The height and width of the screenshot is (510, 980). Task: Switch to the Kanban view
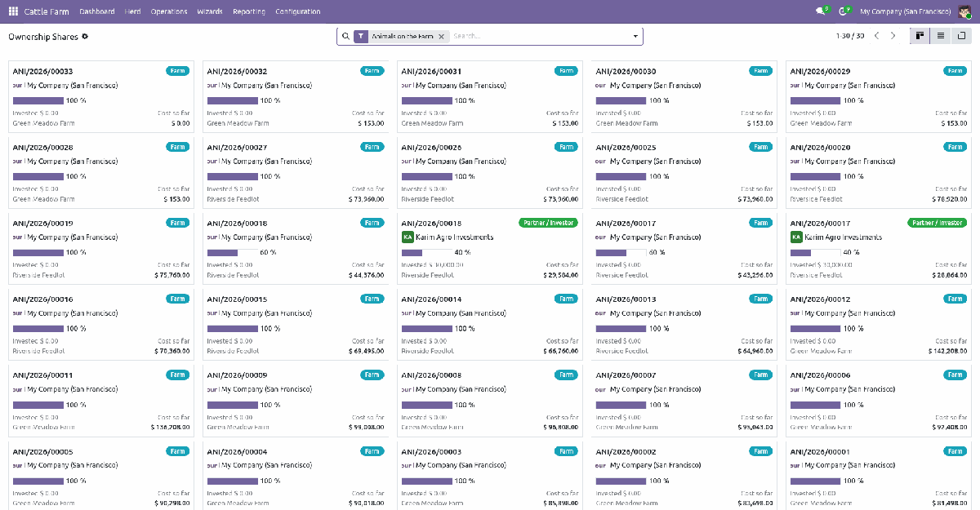pyautogui.click(x=920, y=36)
